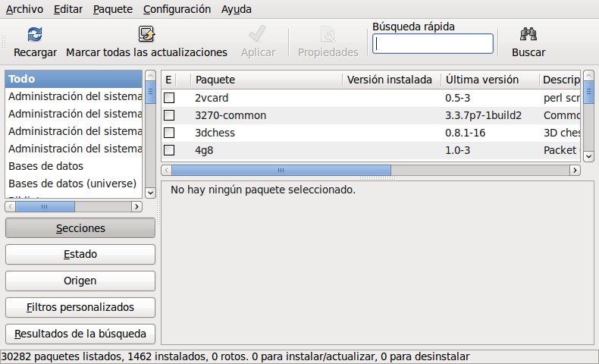Click the Descrip column header
The width and height of the screenshot is (599, 364).
pos(560,80)
